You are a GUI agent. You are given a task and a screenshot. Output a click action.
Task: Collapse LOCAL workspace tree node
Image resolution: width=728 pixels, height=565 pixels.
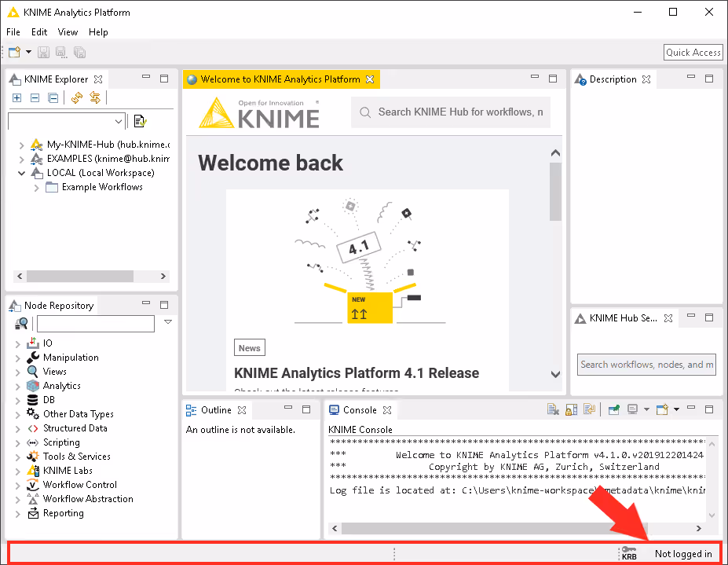click(x=21, y=173)
